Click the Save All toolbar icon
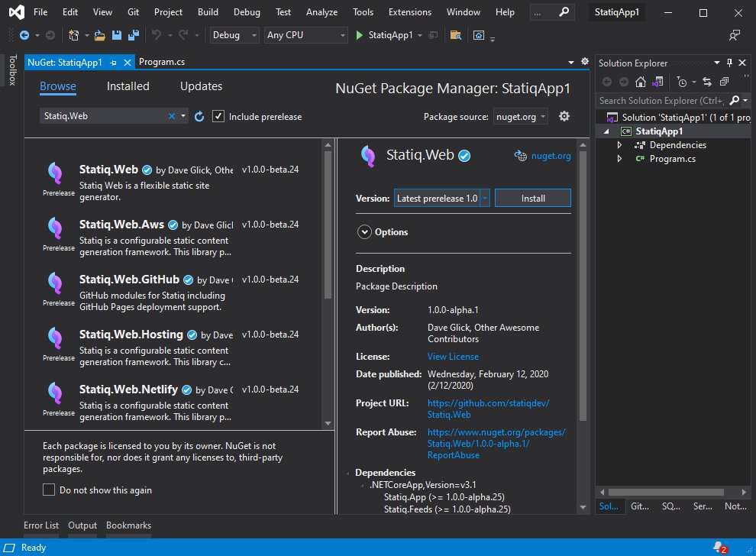 (x=133, y=35)
